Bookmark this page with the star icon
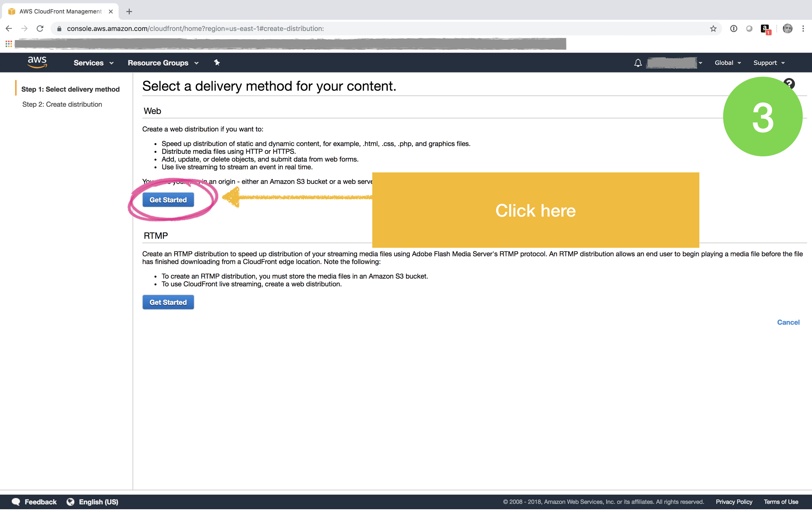812x514 pixels. [x=713, y=29]
